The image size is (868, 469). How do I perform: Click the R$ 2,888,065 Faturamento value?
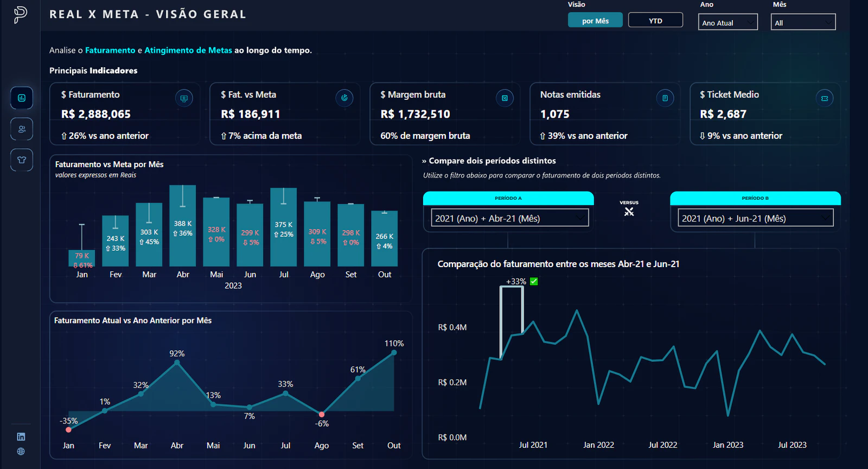click(x=96, y=114)
